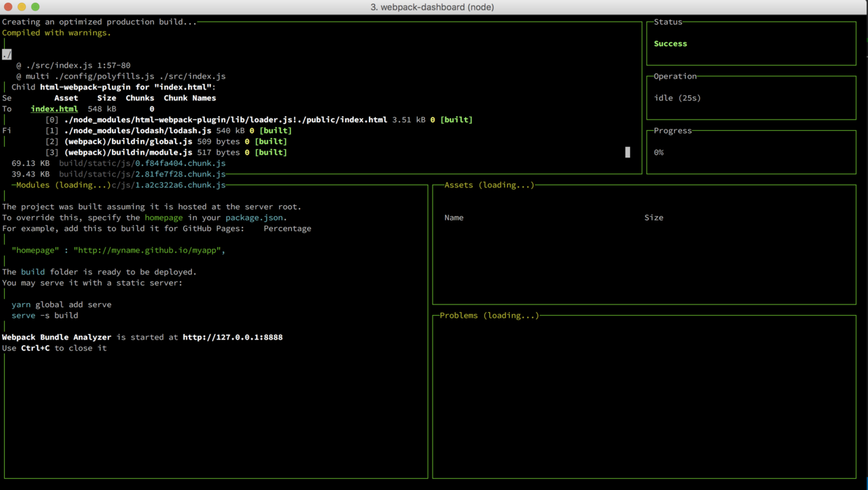Open the index.html asset link
This screenshot has width=868, height=490.
point(54,109)
